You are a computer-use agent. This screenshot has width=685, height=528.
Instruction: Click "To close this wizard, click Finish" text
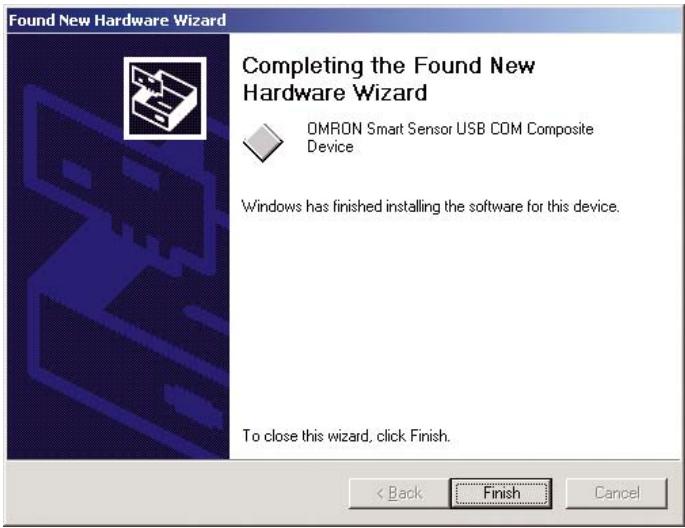(346, 436)
